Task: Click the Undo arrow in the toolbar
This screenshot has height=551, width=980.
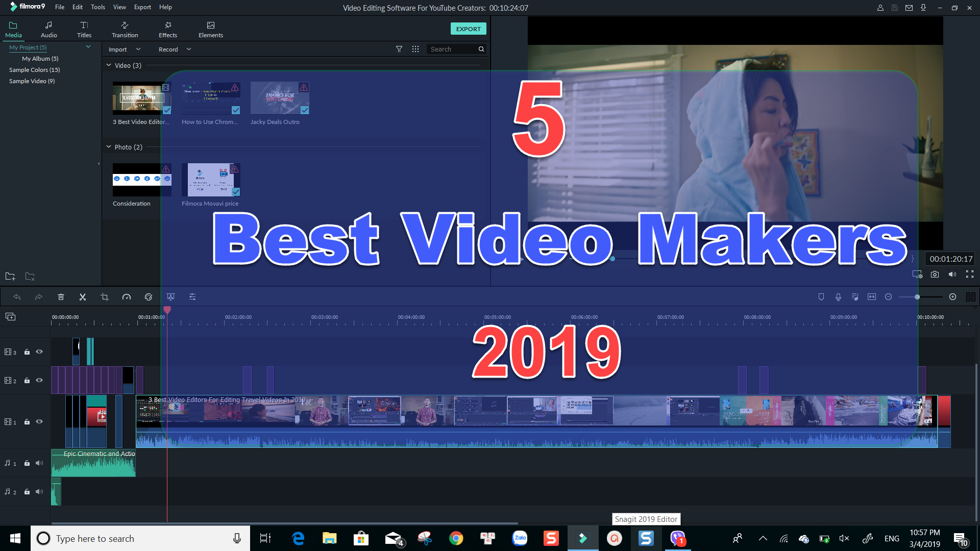Action: click(x=17, y=296)
